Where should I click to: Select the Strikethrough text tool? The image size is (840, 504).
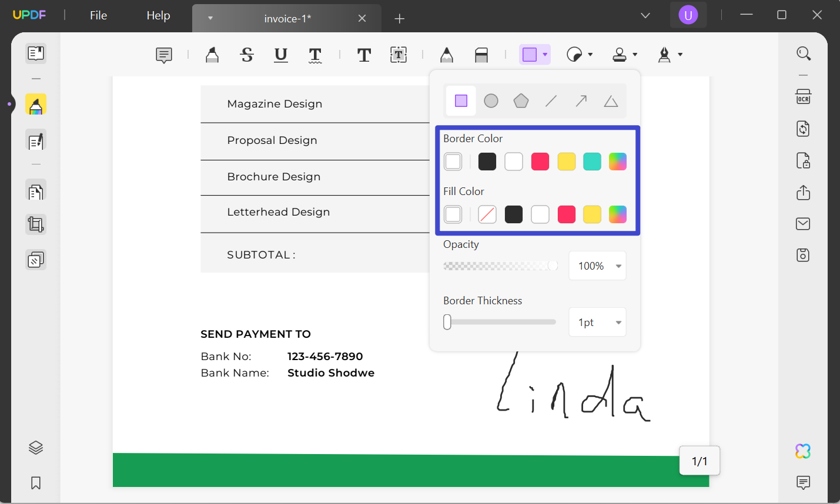(x=247, y=55)
